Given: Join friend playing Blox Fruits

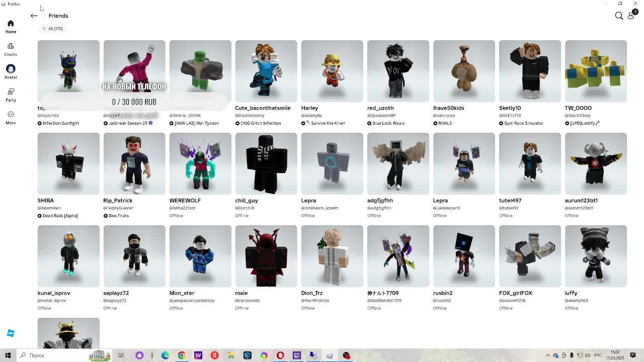Looking at the screenshot, I should click(116, 216).
